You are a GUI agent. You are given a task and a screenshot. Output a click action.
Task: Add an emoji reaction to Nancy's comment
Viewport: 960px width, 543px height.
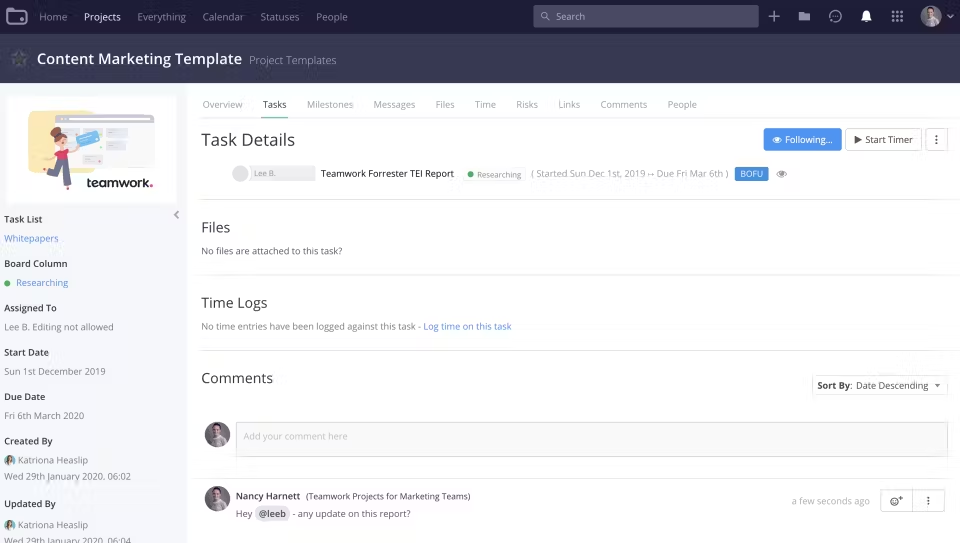tap(896, 501)
